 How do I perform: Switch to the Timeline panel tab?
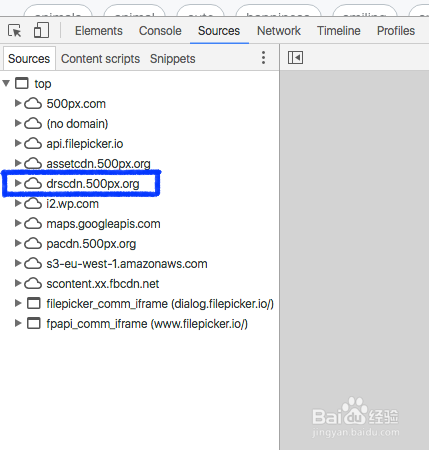[x=339, y=31]
